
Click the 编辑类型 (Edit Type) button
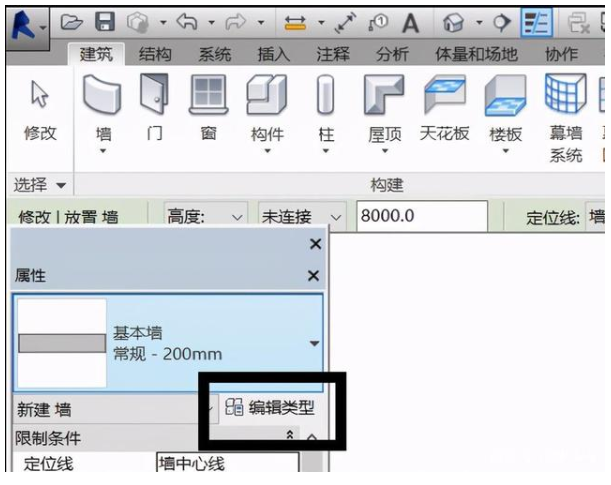point(271,407)
